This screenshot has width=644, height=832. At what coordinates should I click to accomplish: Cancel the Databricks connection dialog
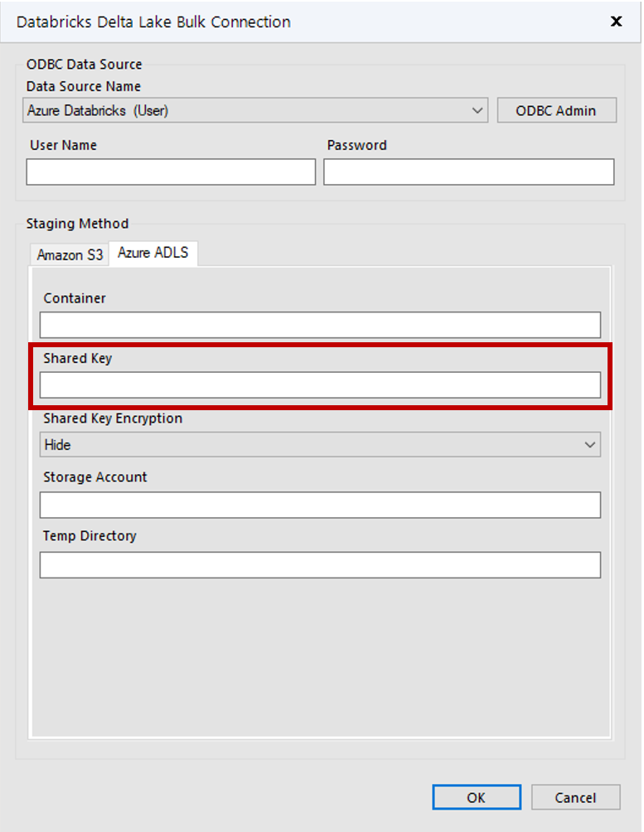point(575,796)
